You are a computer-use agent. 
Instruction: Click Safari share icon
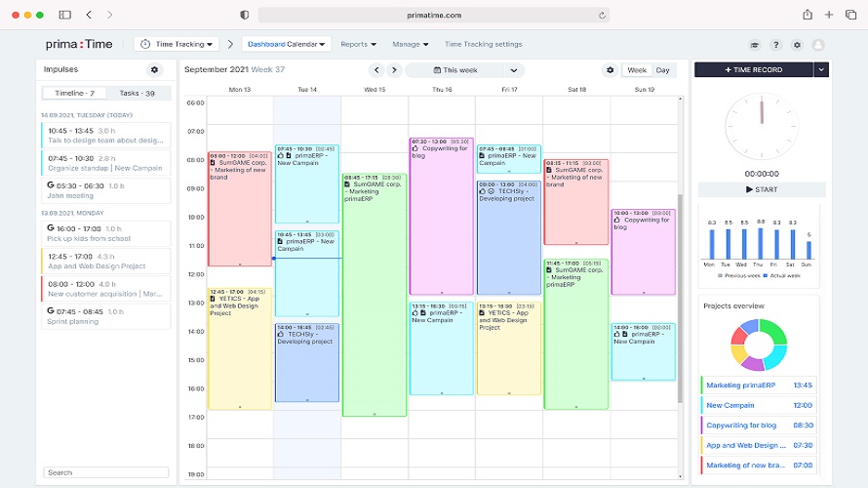pyautogui.click(x=808, y=15)
